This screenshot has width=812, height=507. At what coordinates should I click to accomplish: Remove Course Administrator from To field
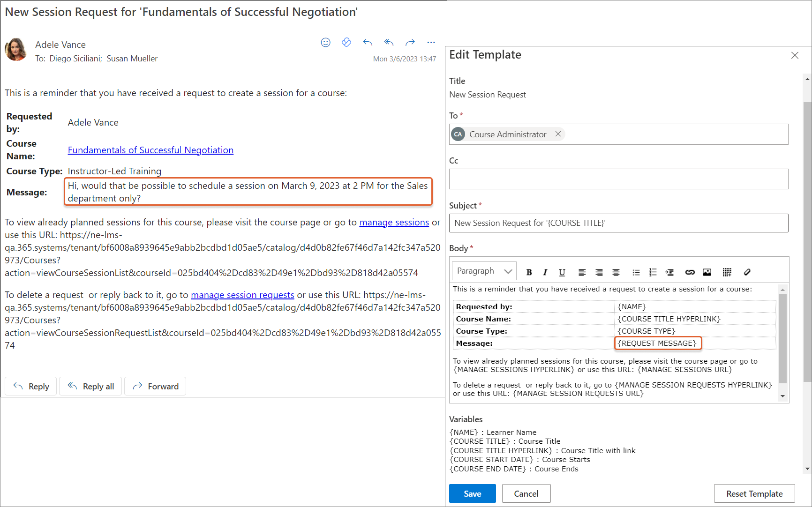point(558,134)
